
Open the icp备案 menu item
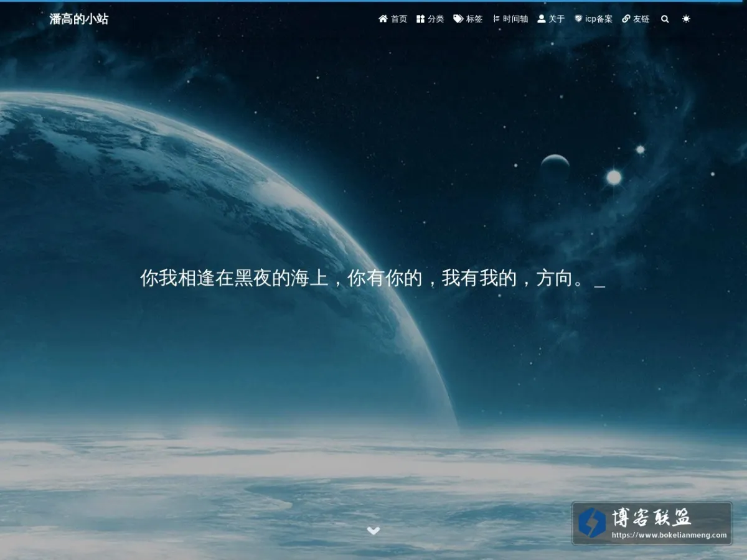point(593,19)
